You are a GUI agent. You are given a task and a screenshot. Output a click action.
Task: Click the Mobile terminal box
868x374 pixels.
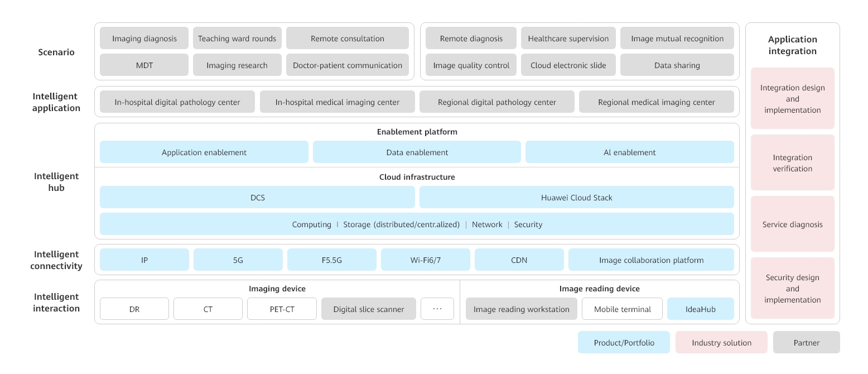pyautogui.click(x=623, y=309)
